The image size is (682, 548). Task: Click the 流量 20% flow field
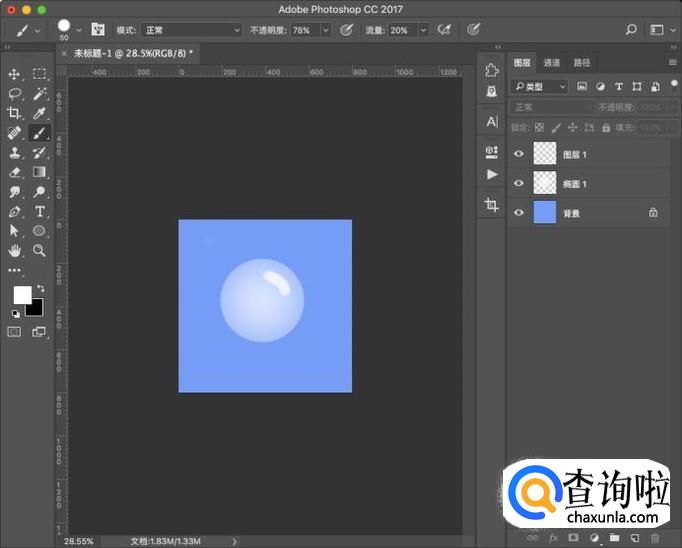pyautogui.click(x=400, y=30)
